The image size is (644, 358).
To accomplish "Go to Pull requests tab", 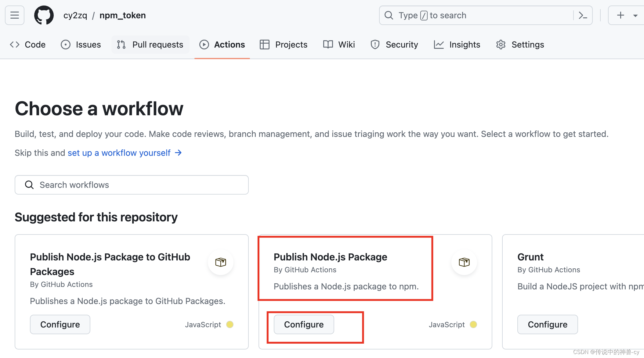I will tap(150, 45).
